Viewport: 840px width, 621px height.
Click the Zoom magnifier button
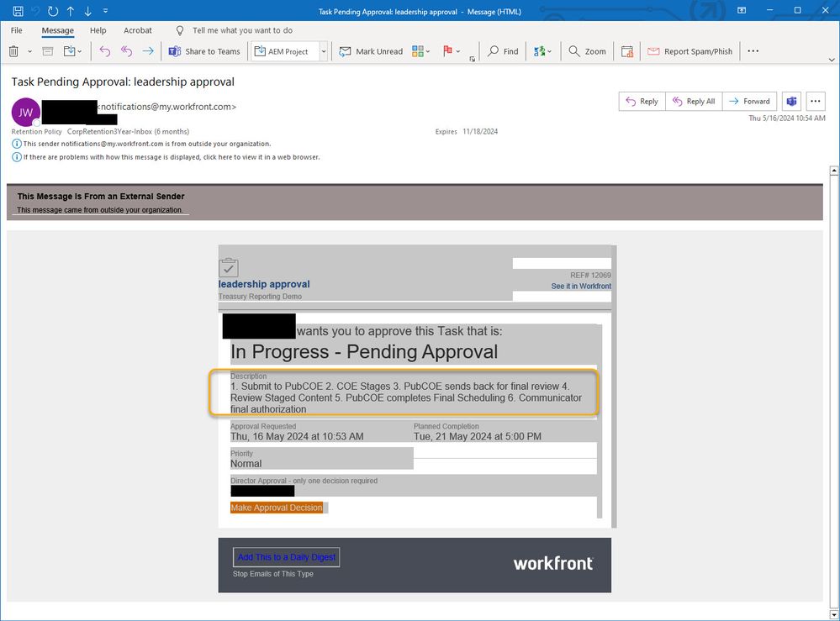587,51
